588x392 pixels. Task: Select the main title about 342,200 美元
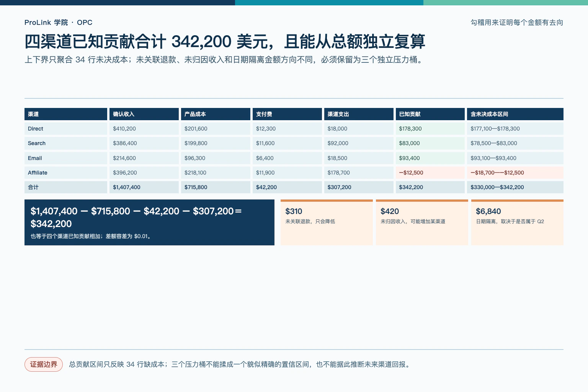point(225,41)
